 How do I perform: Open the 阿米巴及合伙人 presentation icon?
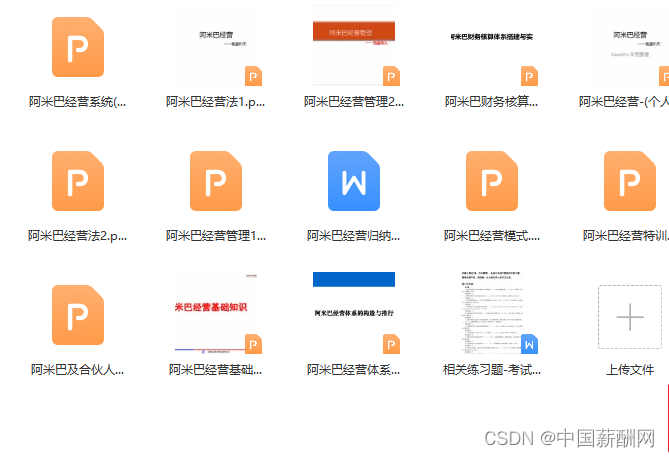(78, 315)
